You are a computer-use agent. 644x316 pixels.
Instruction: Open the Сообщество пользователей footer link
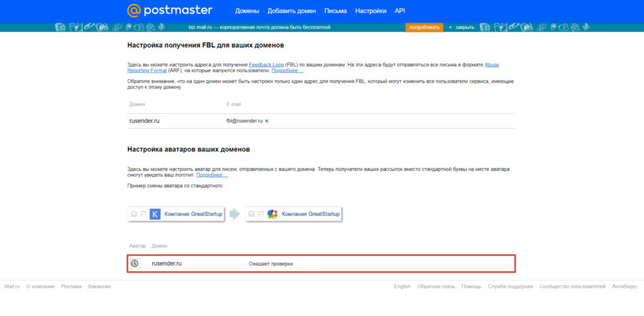[572, 286]
